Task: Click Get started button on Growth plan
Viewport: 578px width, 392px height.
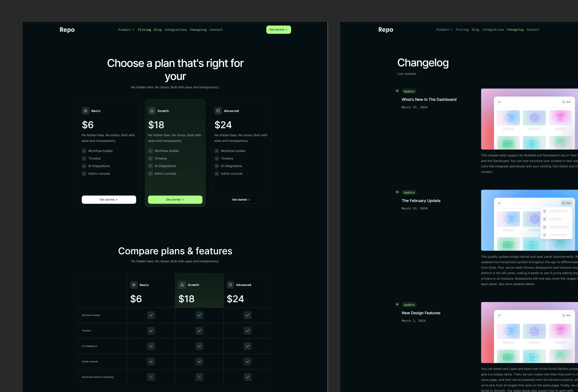Action: [x=175, y=200]
